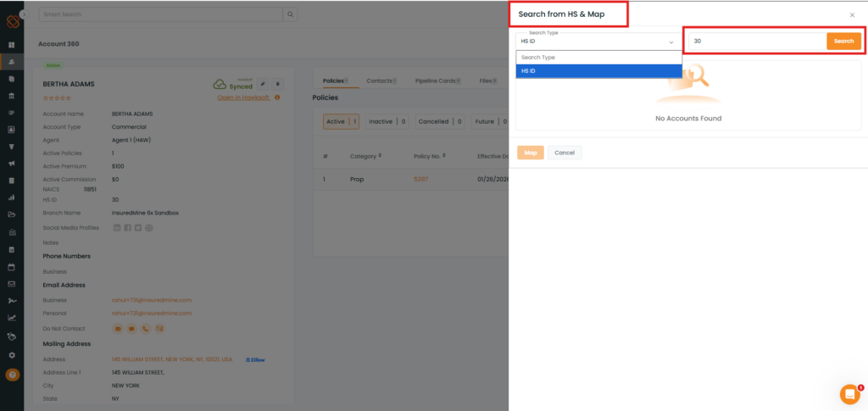868x411 pixels.
Task: Switch to the Pipeline Cards tab
Action: pos(436,81)
